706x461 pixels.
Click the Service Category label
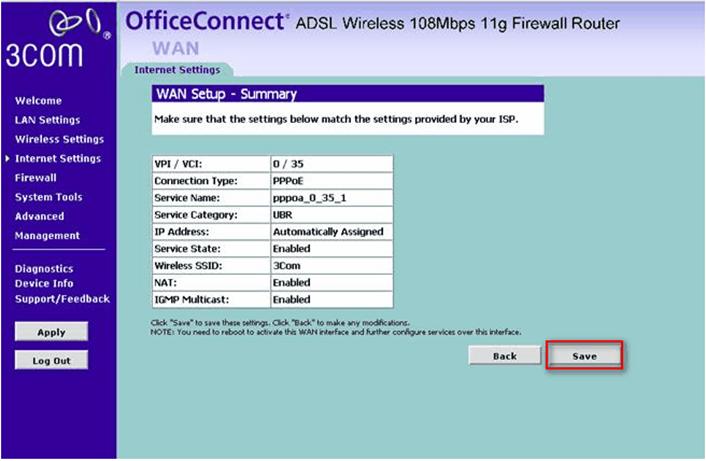196,215
